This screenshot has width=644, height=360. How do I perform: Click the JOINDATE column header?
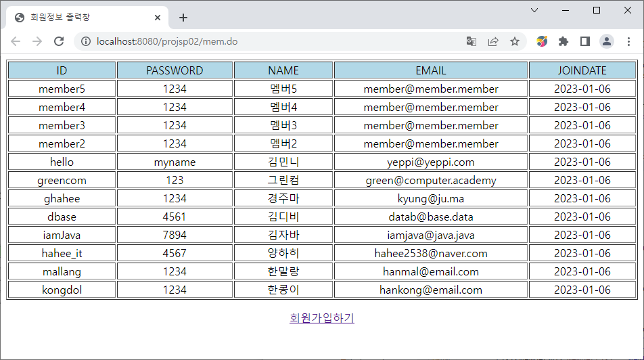coord(582,70)
